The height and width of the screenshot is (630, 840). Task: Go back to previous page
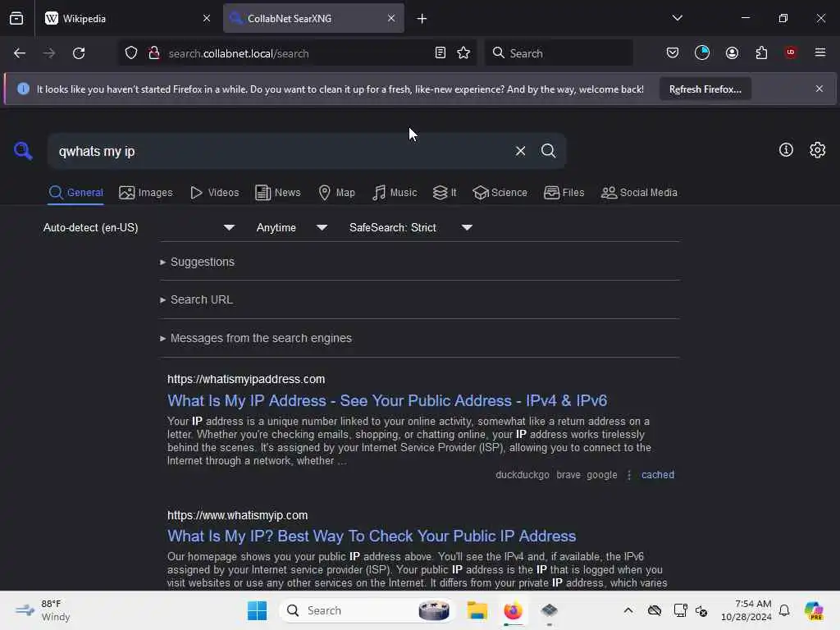click(20, 53)
